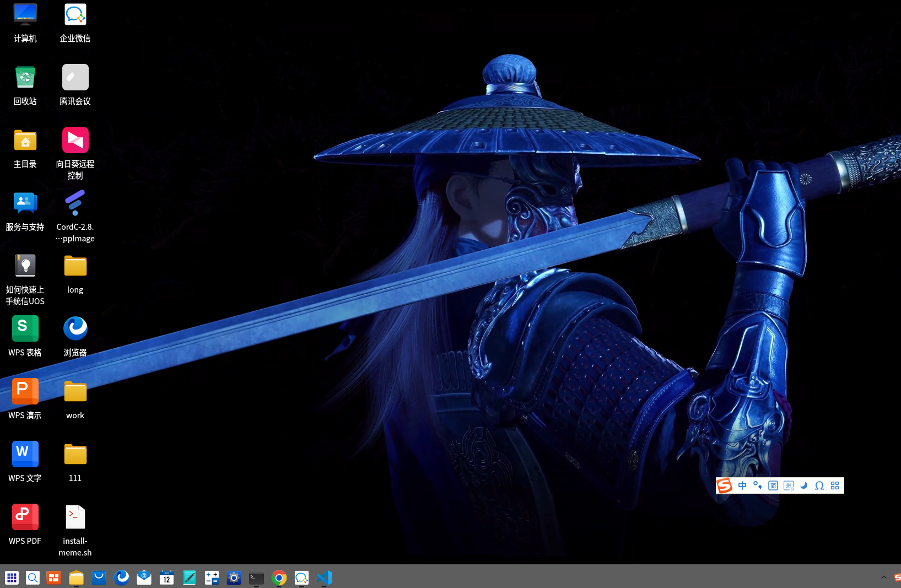Open the mail app in taskbar
Image resolution: width=901 pixels, height=588 pixels.
[x=144, y=578]
